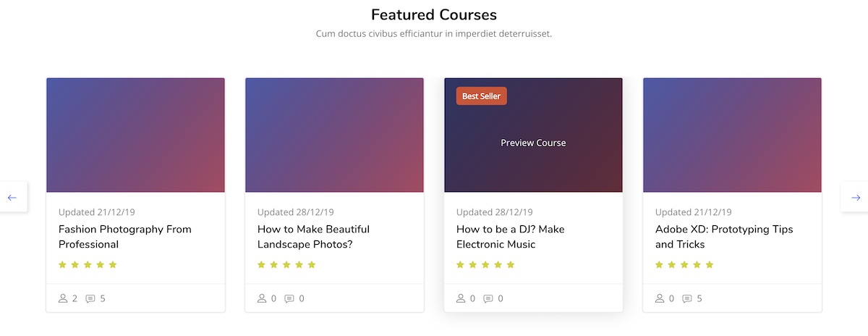Image resolution: width=868 pixels, height=336 pixels.
Task: Click the star rating on Fashion Photography card
Action: (88, 265)
